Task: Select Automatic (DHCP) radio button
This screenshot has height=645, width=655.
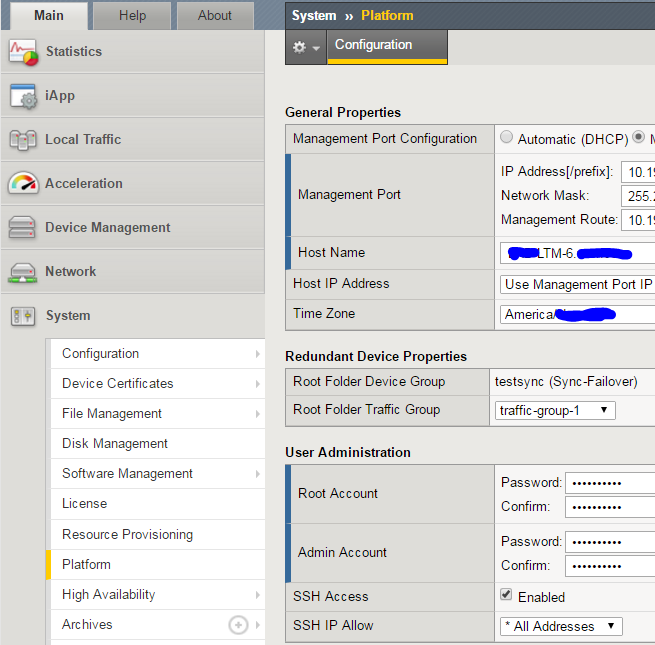Action: tap(506, 138)
